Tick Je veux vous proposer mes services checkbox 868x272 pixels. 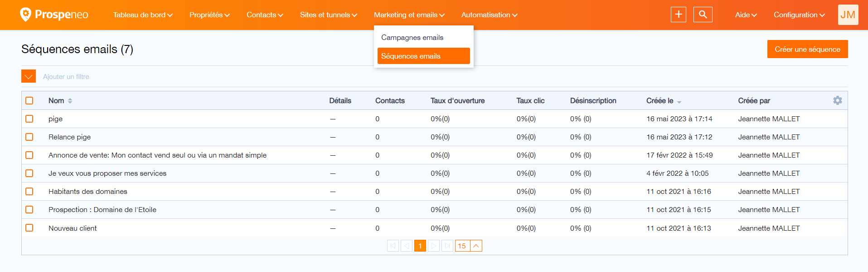[29, 173]
